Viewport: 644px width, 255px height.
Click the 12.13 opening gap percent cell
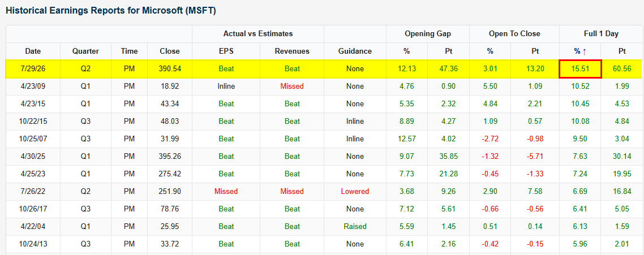[407, 68]
